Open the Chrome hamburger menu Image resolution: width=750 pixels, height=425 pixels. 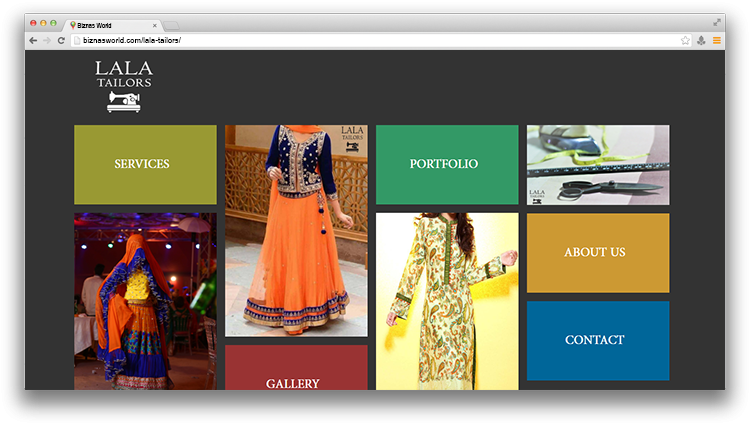[x=717, y=41]
